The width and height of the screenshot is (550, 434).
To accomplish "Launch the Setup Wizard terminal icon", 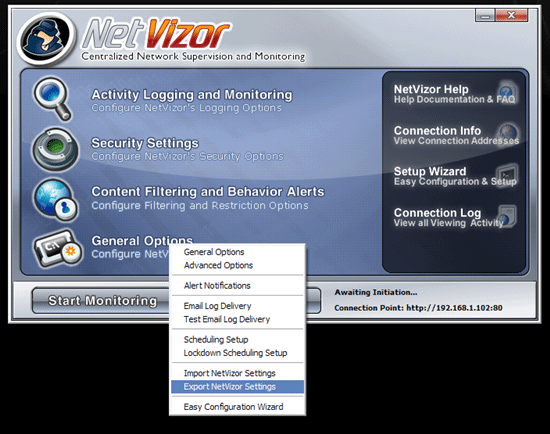I will click(x=507, y=174).
